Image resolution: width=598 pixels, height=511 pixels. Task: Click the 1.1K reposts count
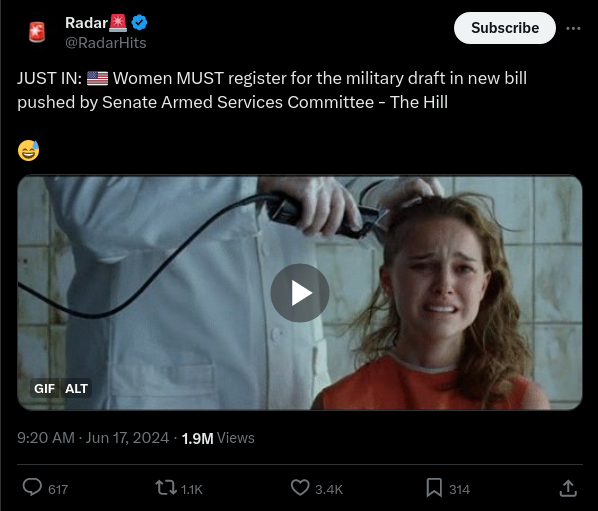(191, 489)
